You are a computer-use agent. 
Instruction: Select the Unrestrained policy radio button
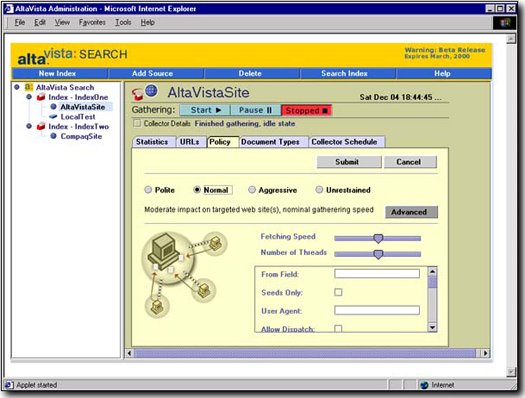[x=319, y=190]
